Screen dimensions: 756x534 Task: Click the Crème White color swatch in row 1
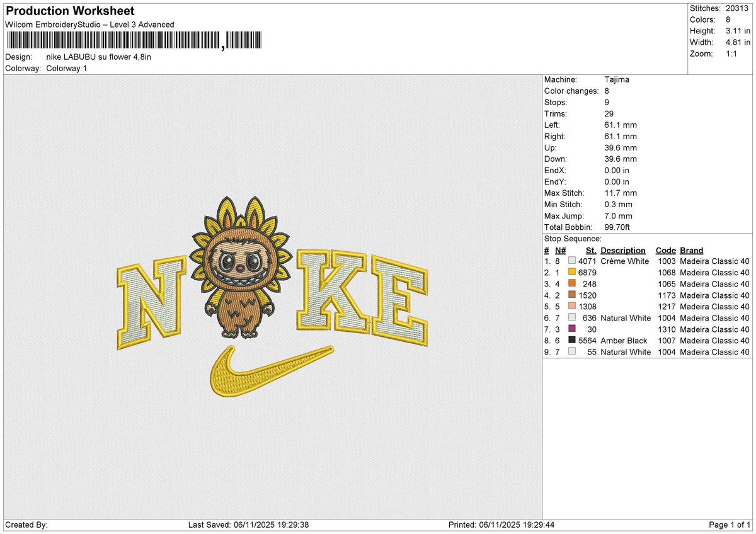572,261
